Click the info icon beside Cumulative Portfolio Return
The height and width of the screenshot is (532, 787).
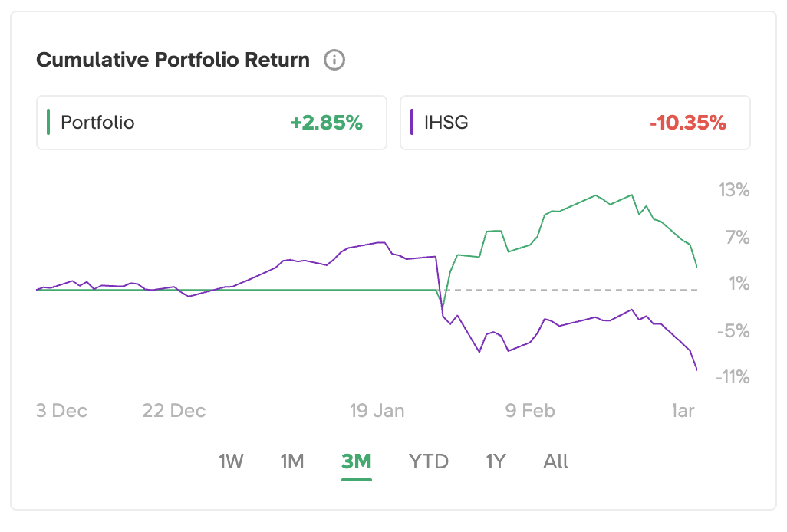[334, 60]
